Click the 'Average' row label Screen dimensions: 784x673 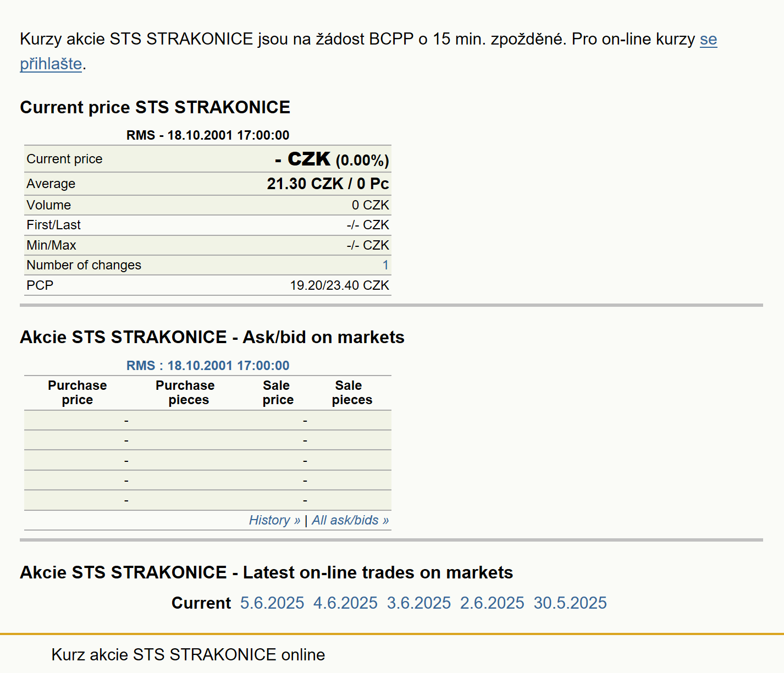coord(51,184)
